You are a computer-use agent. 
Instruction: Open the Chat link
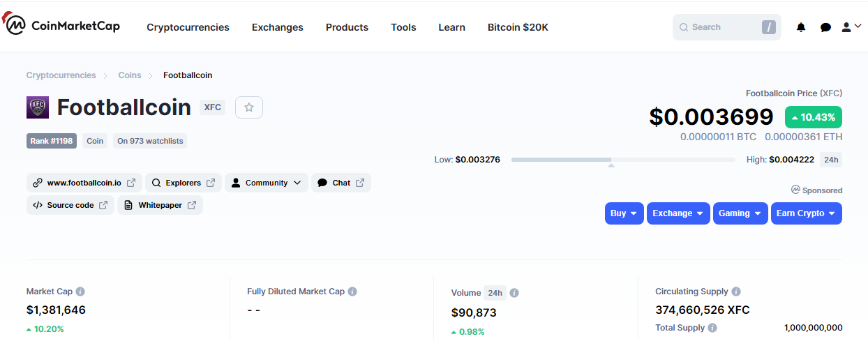tap(341, 183)
